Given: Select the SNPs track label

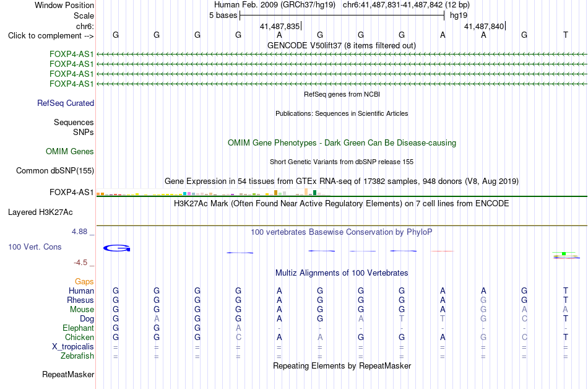Looking at the screenshot, I should [84, 132].
